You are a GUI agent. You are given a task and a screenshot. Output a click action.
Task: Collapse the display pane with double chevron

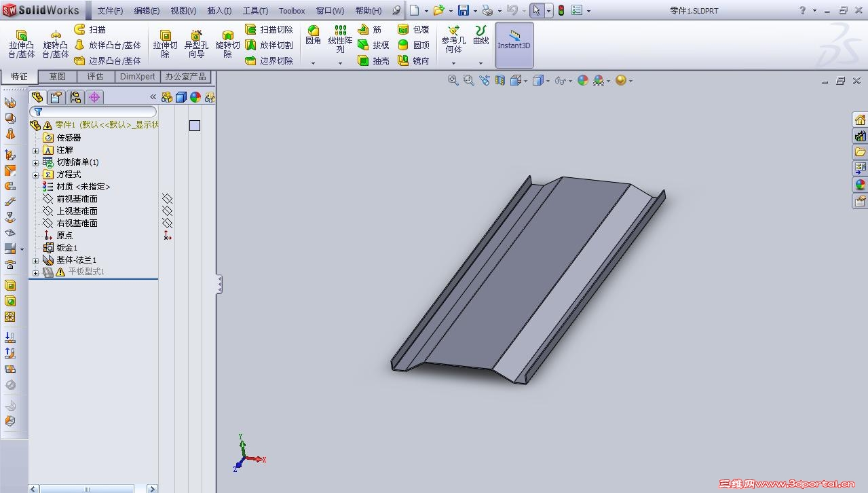(x=153, y=97)
